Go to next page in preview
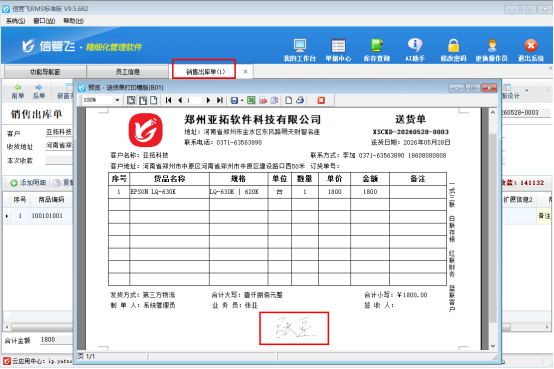554x369 pixels. 208,100
